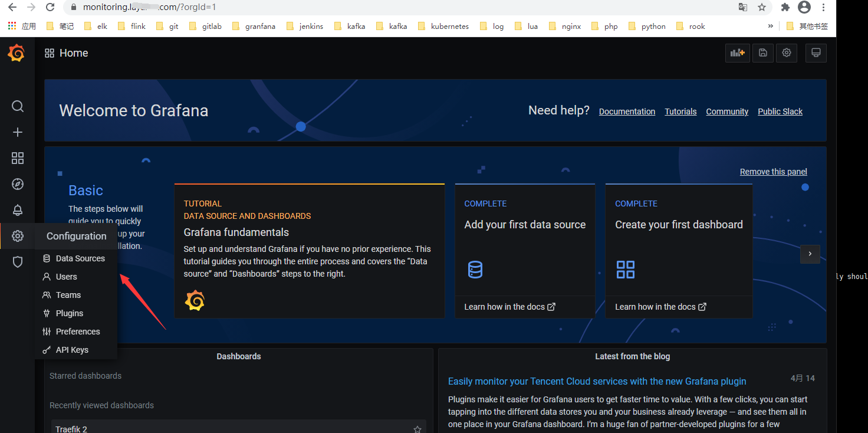Open the Dashboards squares icon in sidebar
The width and height of the screenshot is (868, 433).
point(18,158)
